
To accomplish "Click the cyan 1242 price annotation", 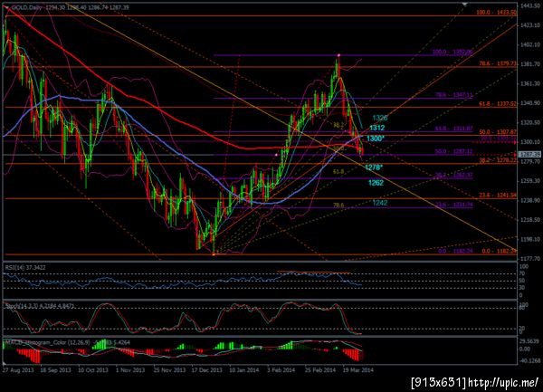I will click(x=380, y=203).
